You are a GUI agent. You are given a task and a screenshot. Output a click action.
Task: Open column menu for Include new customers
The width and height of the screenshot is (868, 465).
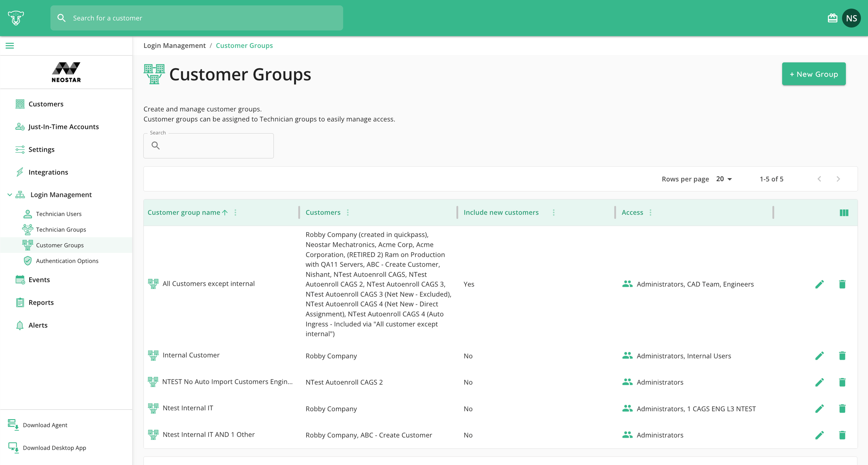554,212
